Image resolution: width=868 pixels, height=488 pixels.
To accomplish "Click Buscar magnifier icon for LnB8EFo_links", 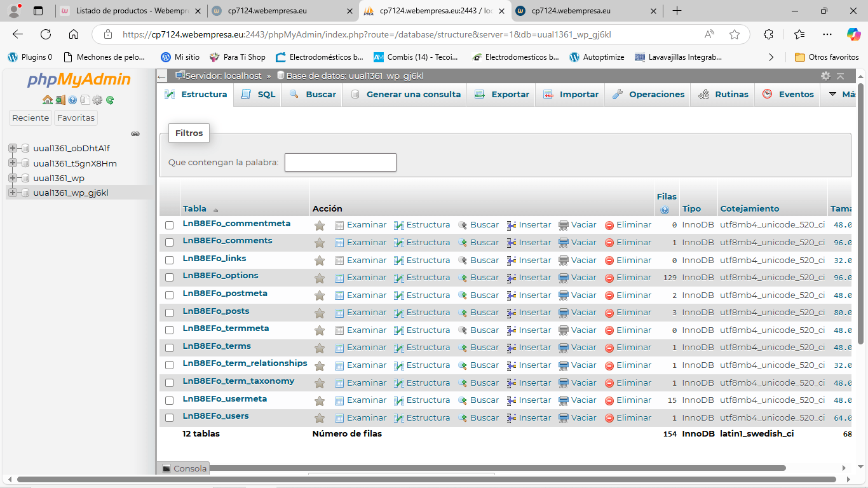I will pyautogui.click(x=463, y=261).
